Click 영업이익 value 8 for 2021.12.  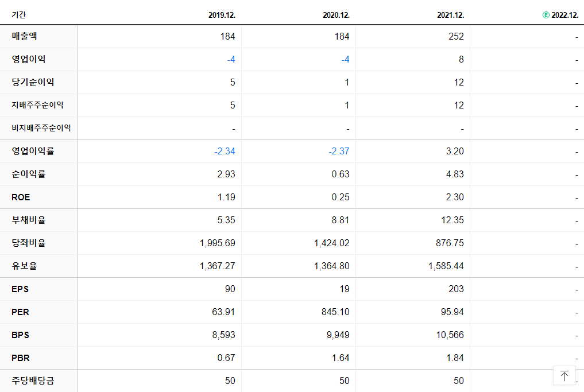point(461,60)
